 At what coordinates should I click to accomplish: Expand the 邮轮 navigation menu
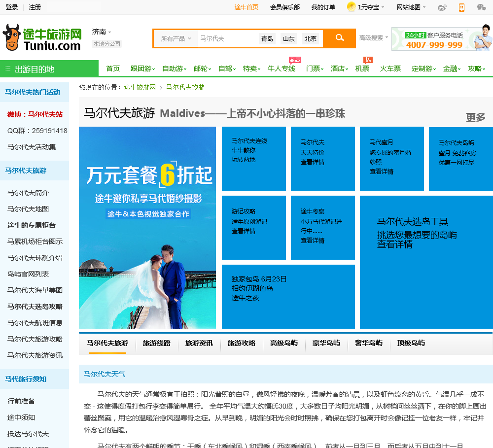click(203, 69)
